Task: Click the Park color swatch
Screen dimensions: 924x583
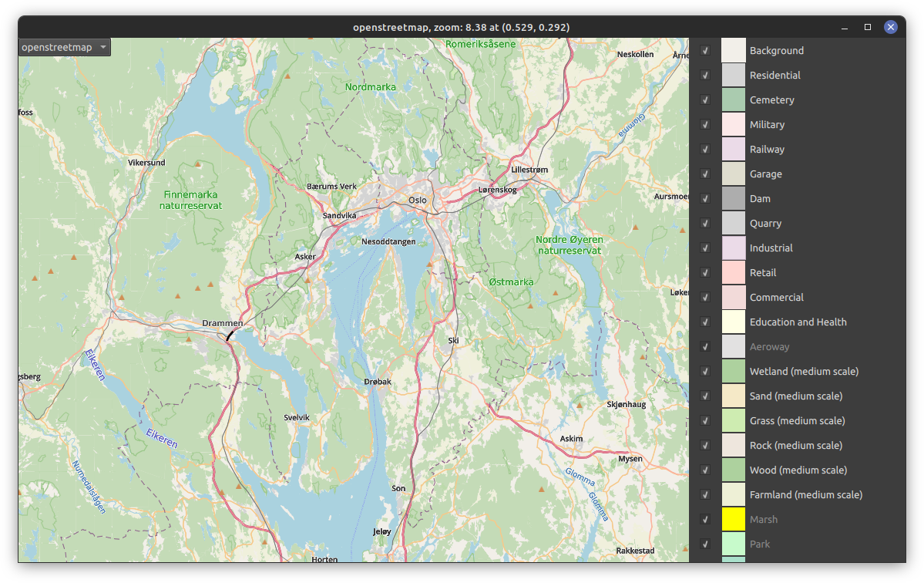Action: click(732, 544)
